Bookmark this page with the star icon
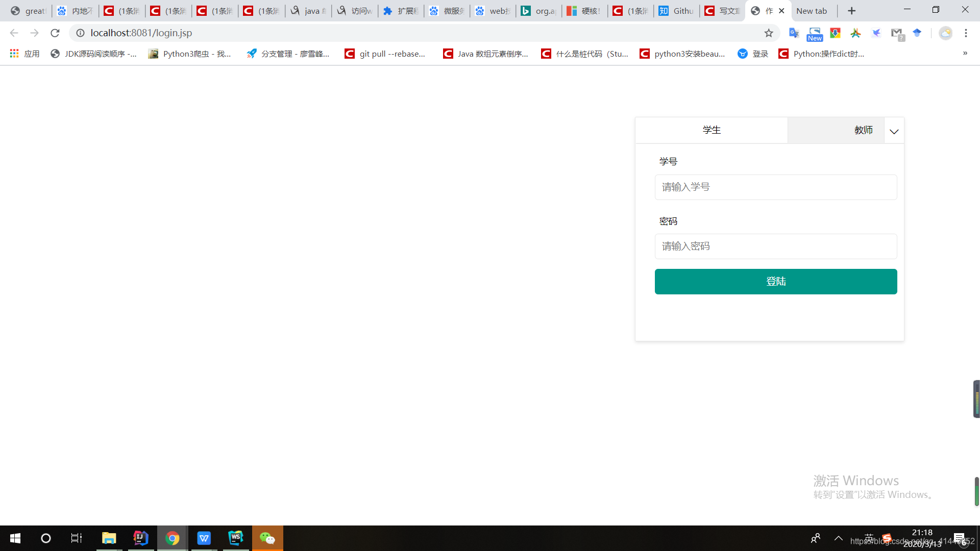Viewport: 980px width, 551px height. click(769, 33)
